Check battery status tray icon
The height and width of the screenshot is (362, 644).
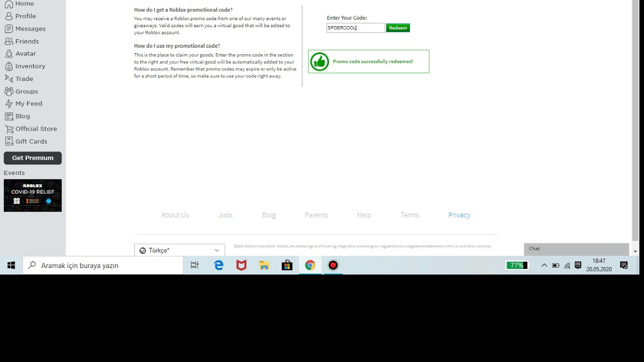tap(555, 265)
